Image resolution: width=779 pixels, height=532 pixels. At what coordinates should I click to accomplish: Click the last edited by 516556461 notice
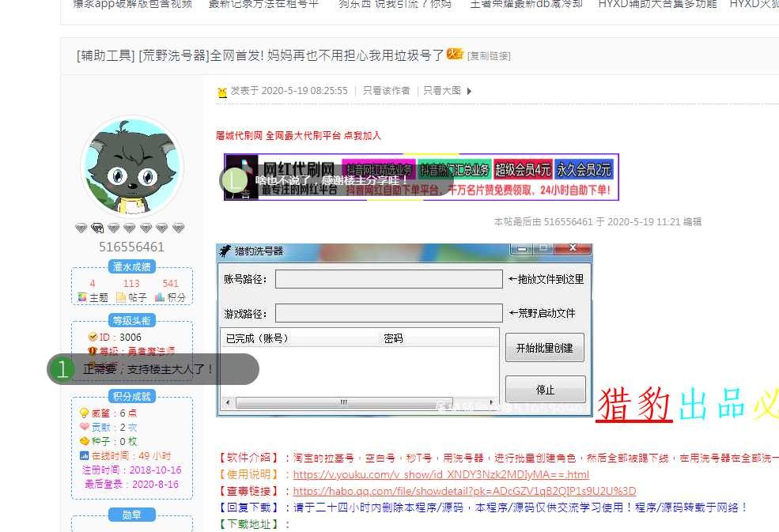pyautogui.click(x=598, y=221)
